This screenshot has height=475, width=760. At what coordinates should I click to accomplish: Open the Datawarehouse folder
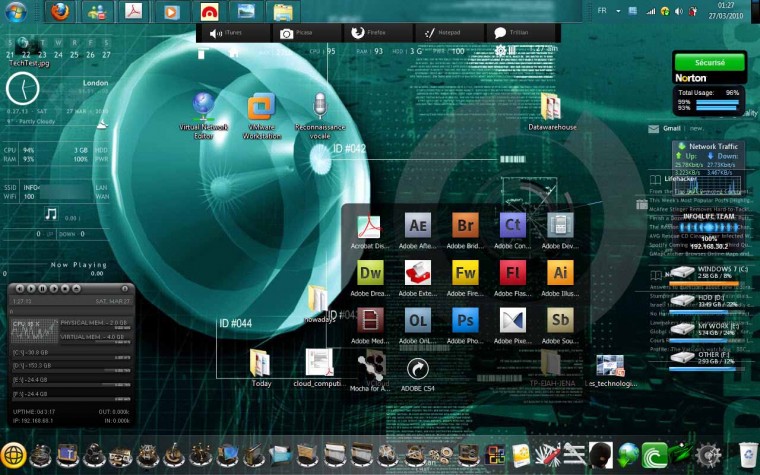pyautogui.click(x=551, y=106)
